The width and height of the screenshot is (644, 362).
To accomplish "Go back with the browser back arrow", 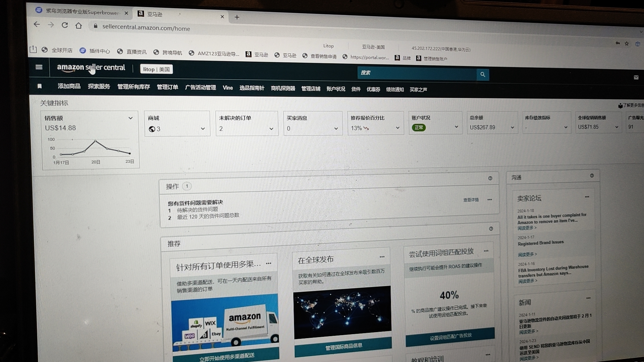I will (x=37, y=24).
